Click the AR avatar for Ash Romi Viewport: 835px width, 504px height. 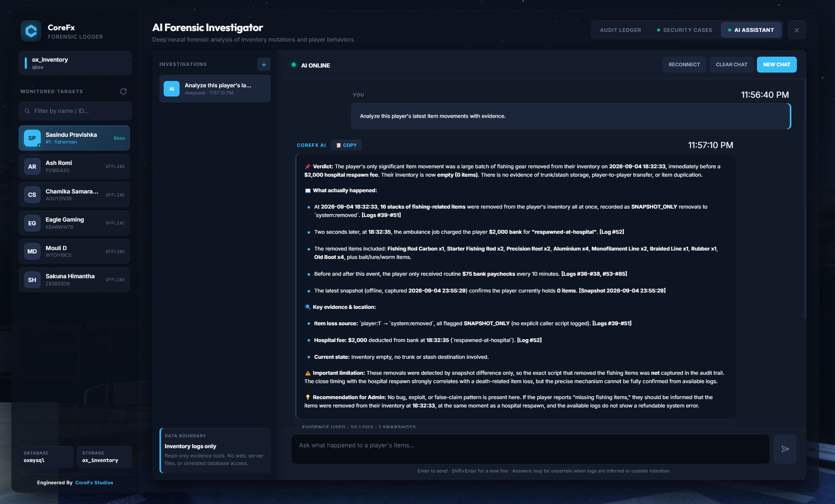[32, 167]
